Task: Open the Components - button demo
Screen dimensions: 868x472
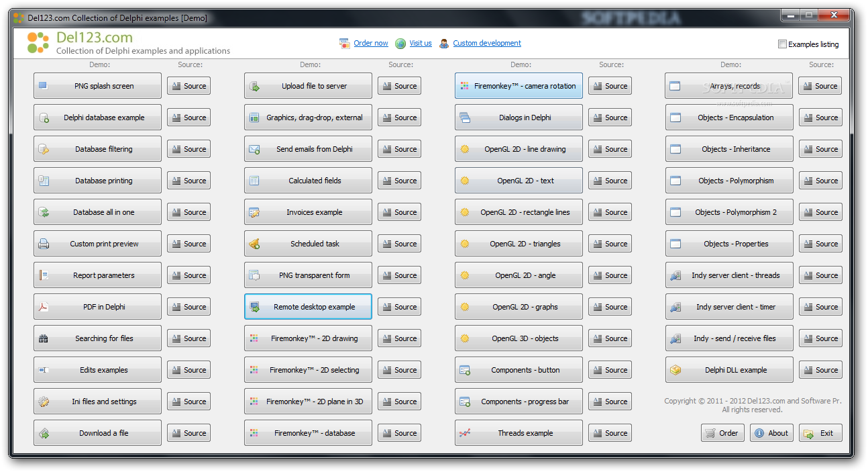Action: (x=519, y=370)
